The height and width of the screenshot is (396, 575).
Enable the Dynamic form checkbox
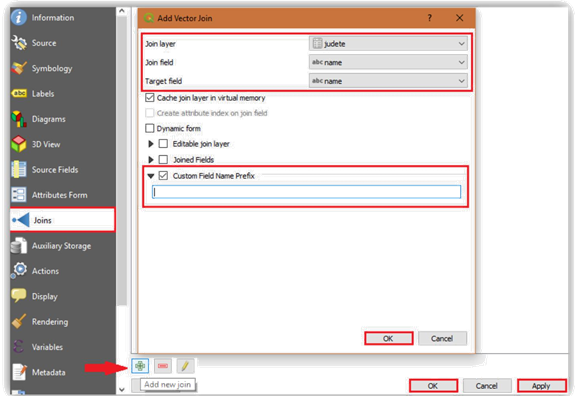click(150, 128)
